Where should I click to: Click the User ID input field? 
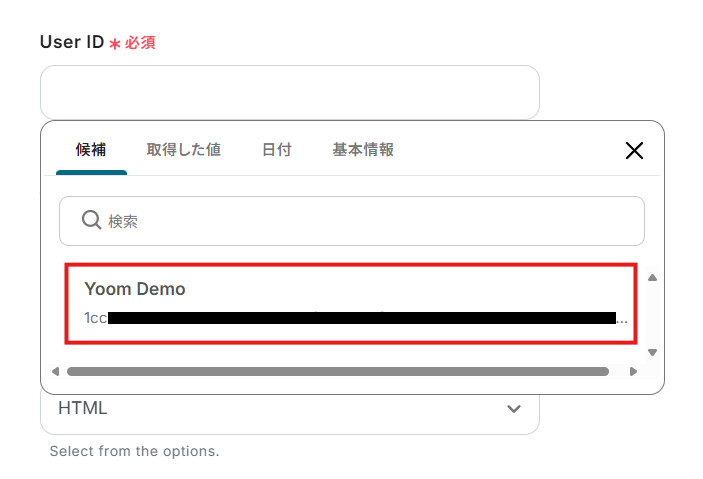[x=290, y=92]
